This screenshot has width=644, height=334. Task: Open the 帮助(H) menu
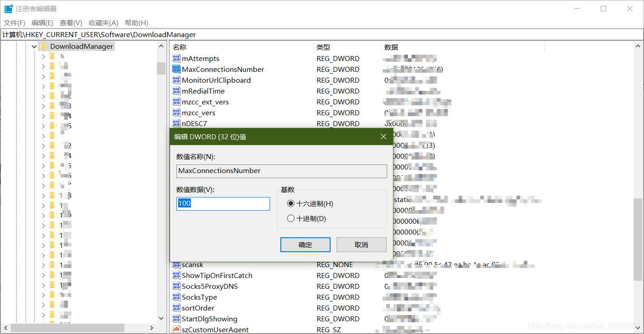point(137,23)
